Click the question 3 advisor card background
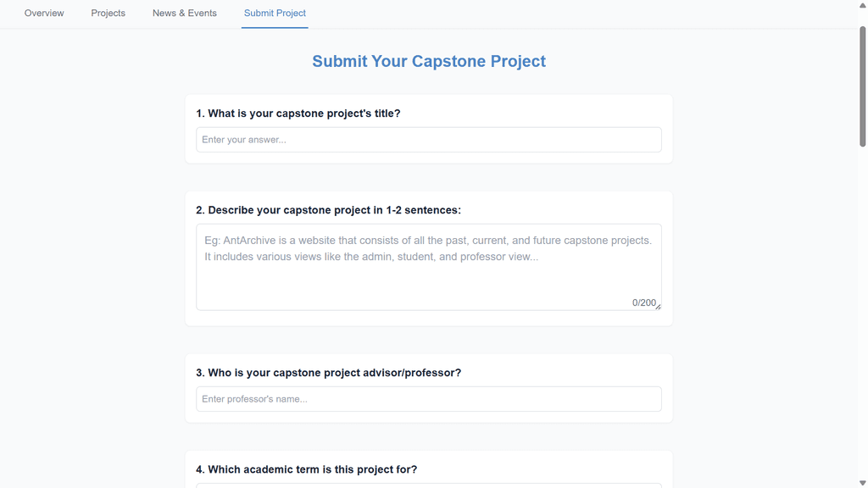868x488 pixels. (576, 371)
